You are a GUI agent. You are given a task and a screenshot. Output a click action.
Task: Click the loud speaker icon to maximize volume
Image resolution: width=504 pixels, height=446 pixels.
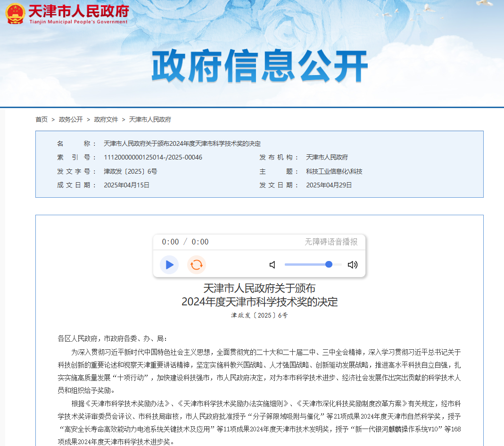[x=352, y=265]
